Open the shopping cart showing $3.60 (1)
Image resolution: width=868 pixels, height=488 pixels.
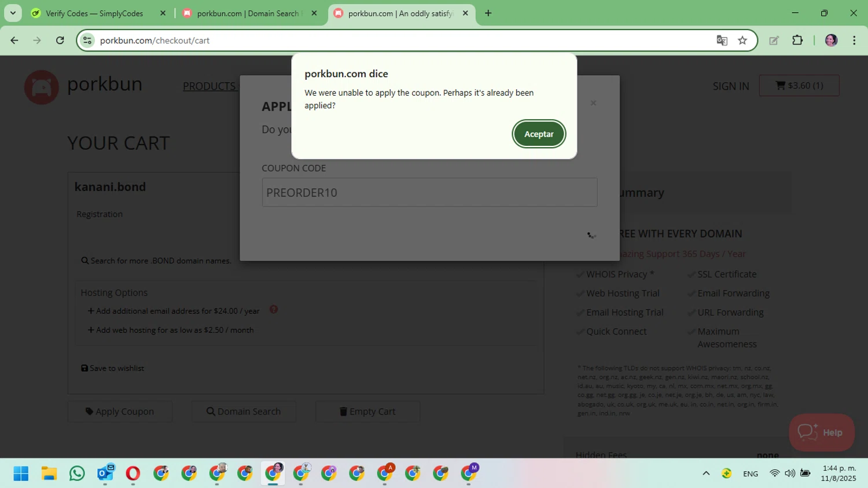point(799,86)
